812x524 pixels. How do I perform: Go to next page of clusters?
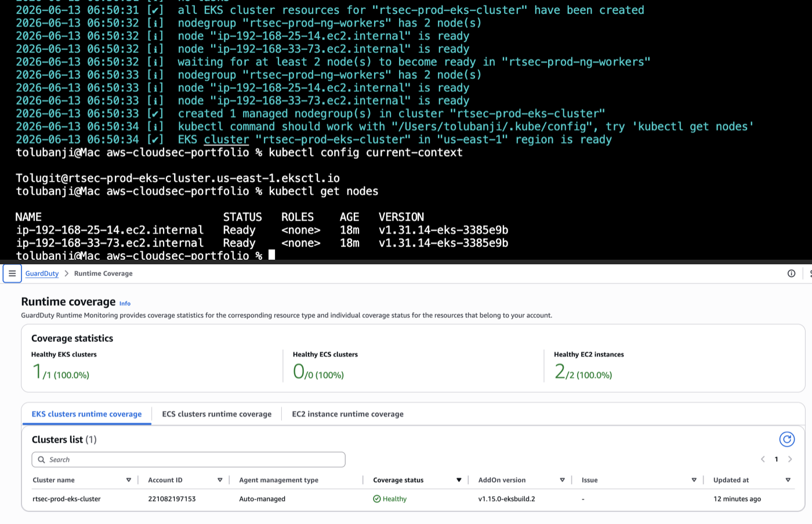click(x=790, y=459)
